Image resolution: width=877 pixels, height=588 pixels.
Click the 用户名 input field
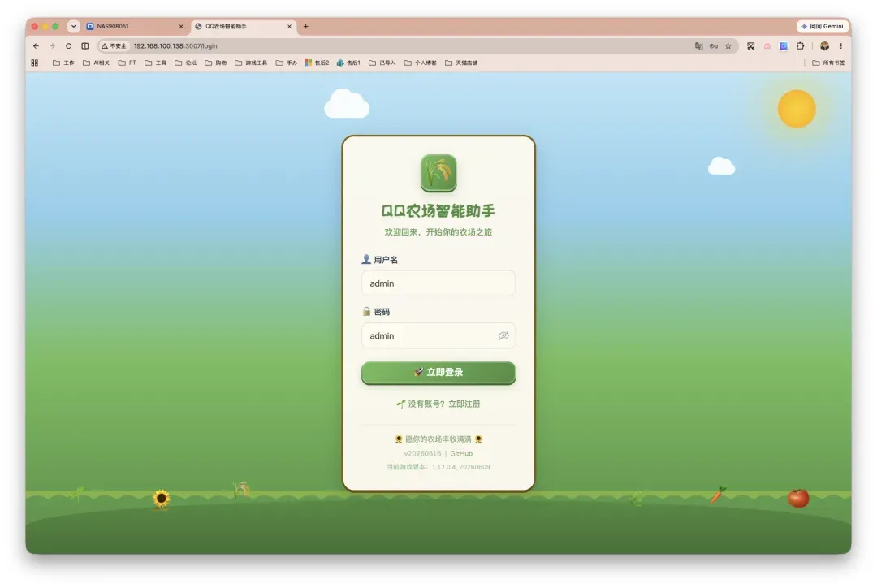coord(438,283)
